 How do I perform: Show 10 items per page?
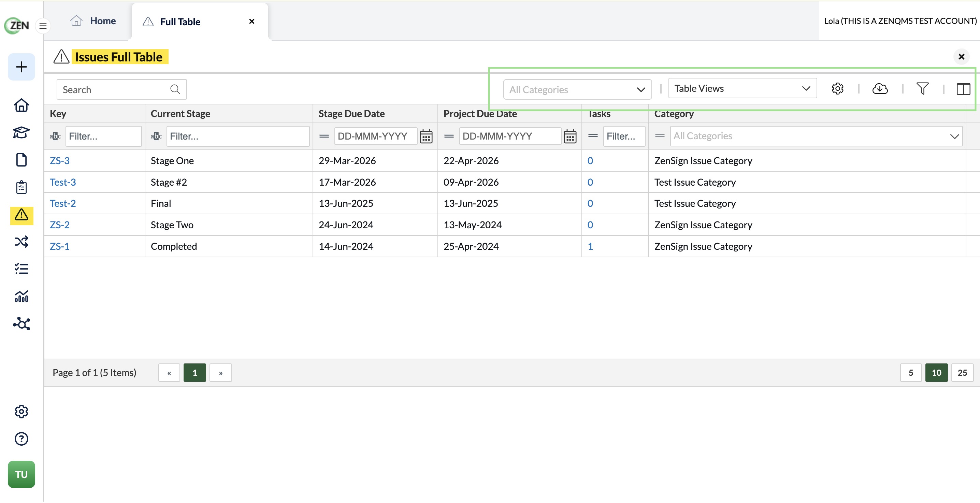(x=936, y=373)
